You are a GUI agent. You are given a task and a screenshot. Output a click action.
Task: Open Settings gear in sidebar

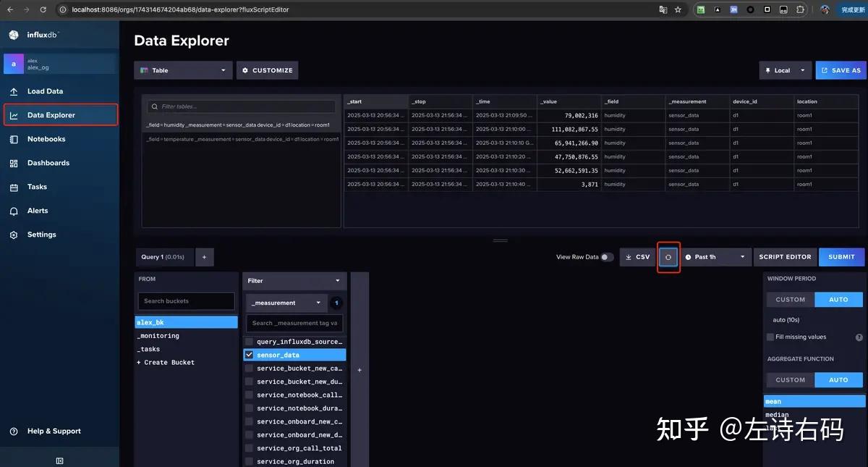point(41,235)
